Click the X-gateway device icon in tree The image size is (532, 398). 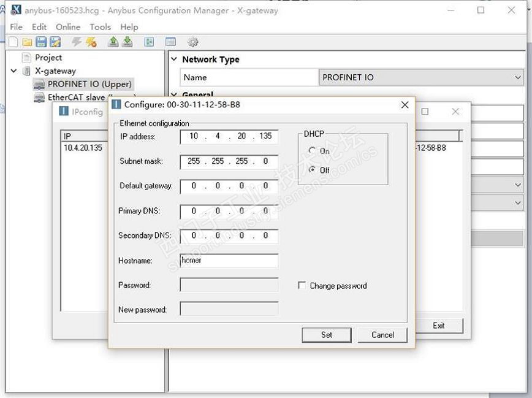(x=26, y=71)
